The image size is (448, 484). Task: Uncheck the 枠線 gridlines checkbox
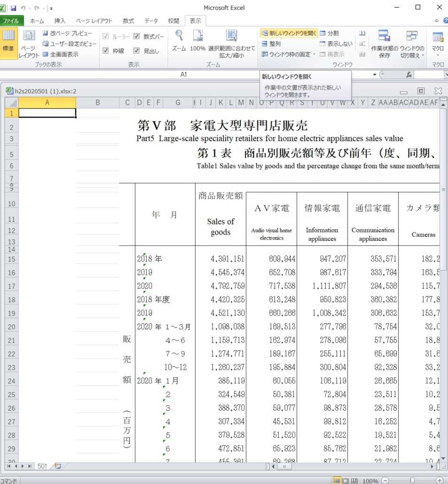(106, 51)
